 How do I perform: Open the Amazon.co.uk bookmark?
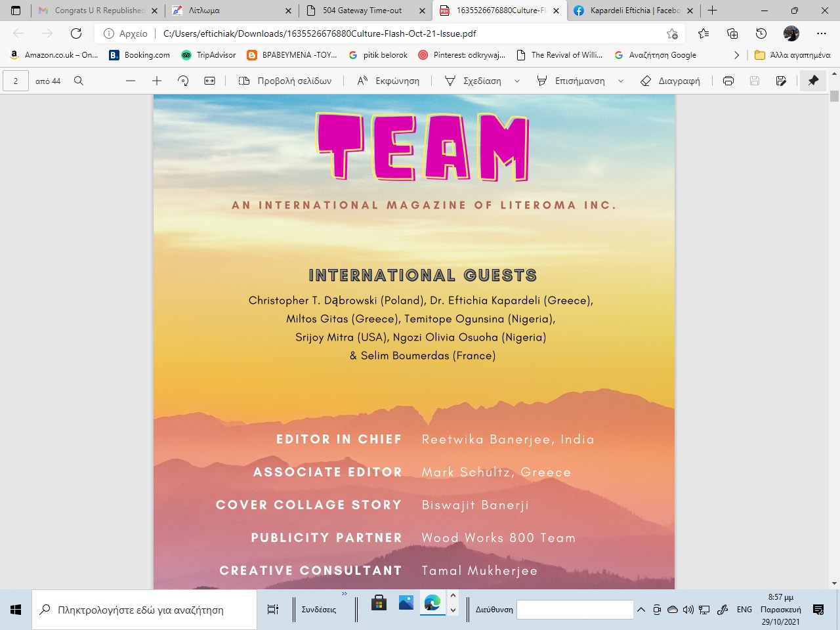54,55
